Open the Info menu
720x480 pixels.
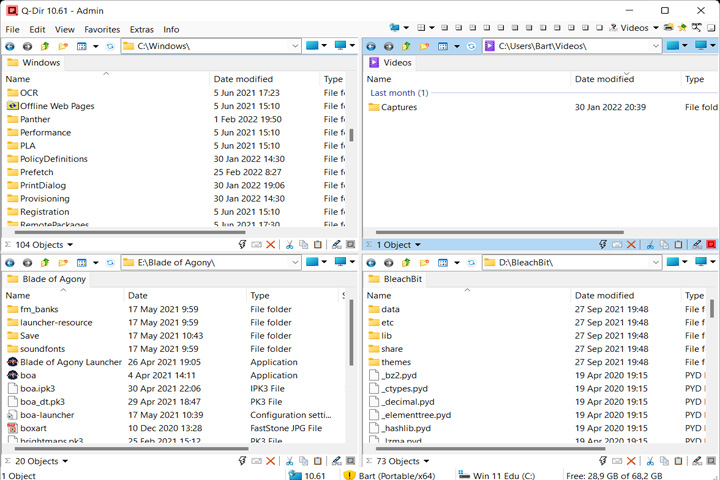(x=171, y=29)
